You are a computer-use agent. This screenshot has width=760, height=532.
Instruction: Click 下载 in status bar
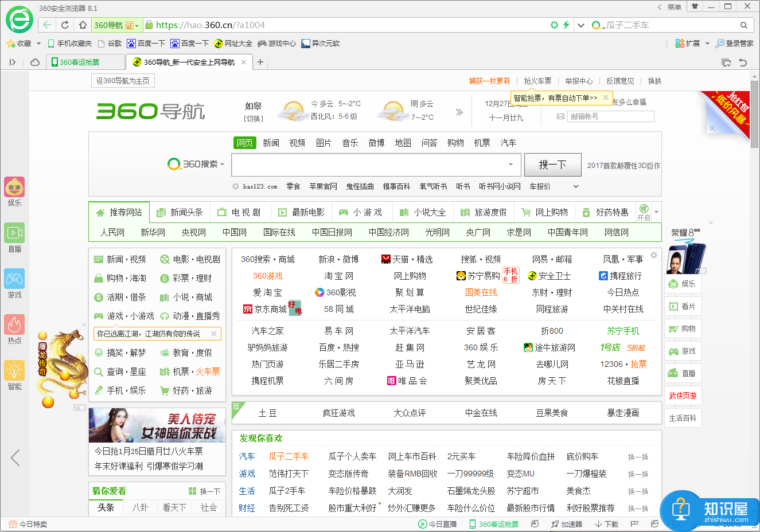(607, 524)
